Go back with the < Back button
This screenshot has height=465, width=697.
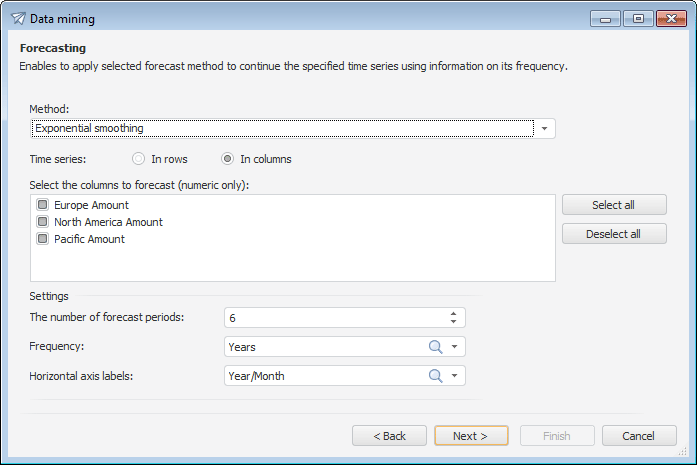tap(389, 436)
